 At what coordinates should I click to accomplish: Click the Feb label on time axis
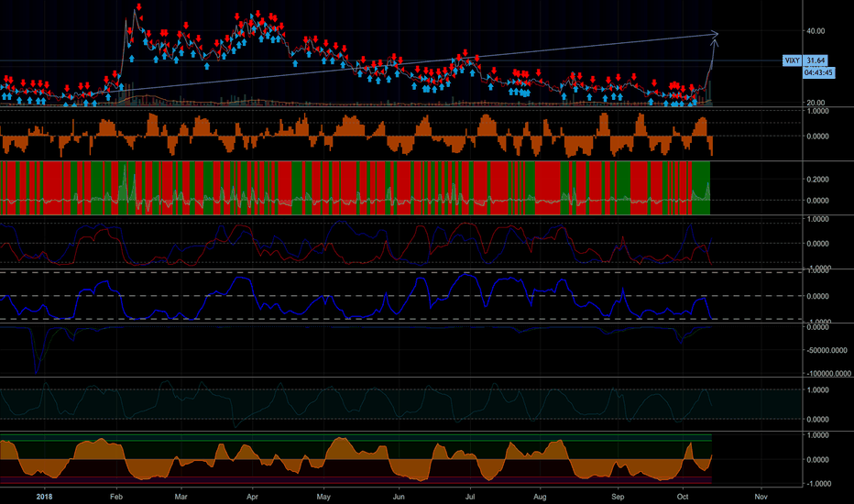click(116, 497)
